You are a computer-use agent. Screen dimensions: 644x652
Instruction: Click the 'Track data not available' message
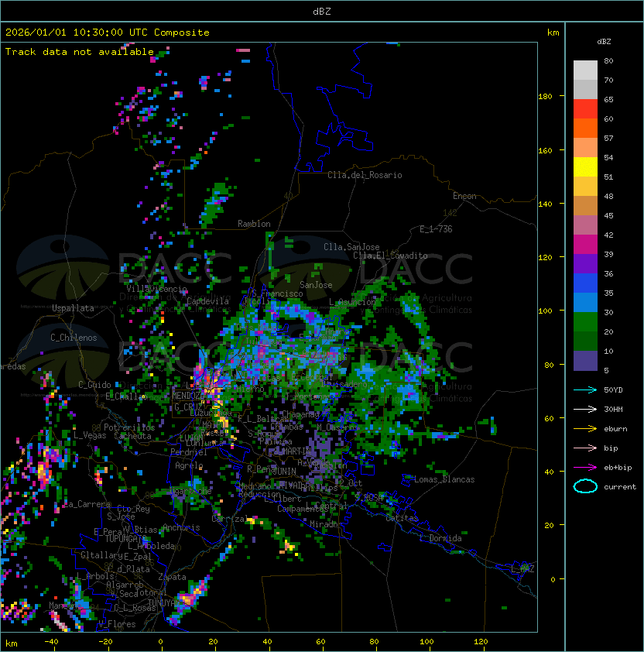(x=80, y=52)
